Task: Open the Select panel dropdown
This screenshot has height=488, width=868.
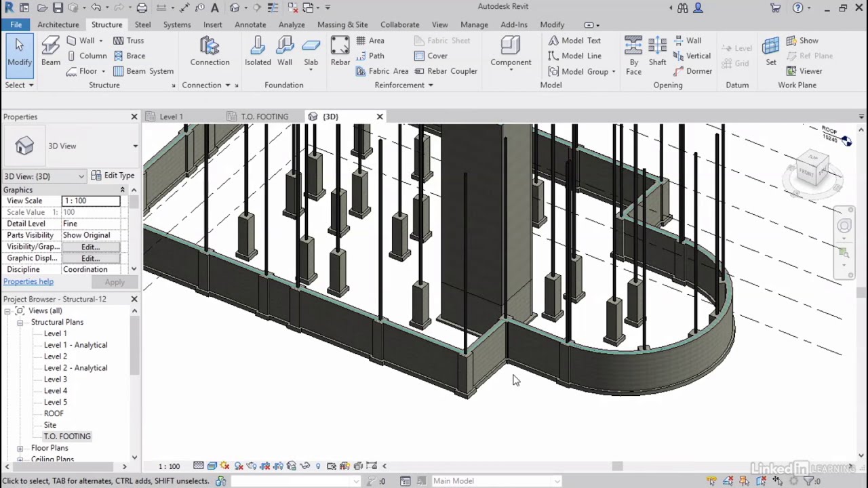Action: pyautogui.click(x=19, y=85)
